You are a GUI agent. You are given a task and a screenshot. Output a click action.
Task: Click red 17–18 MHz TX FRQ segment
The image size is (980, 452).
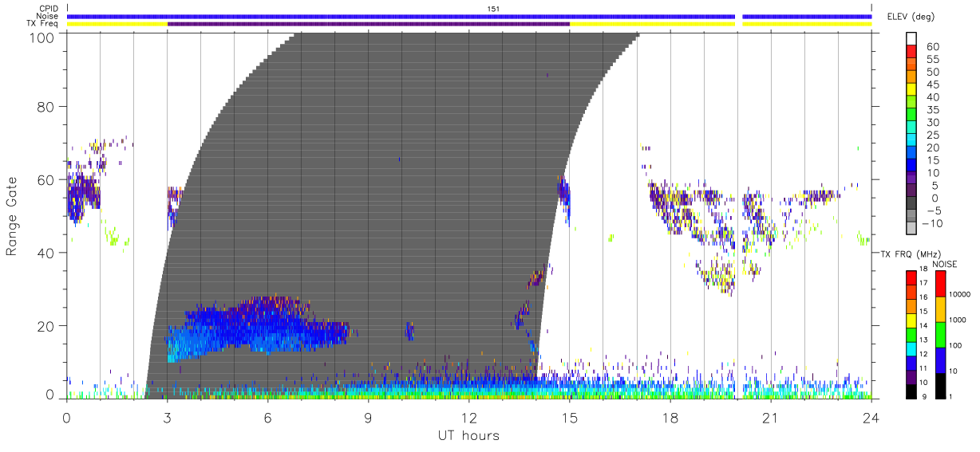tap(912, 277)
